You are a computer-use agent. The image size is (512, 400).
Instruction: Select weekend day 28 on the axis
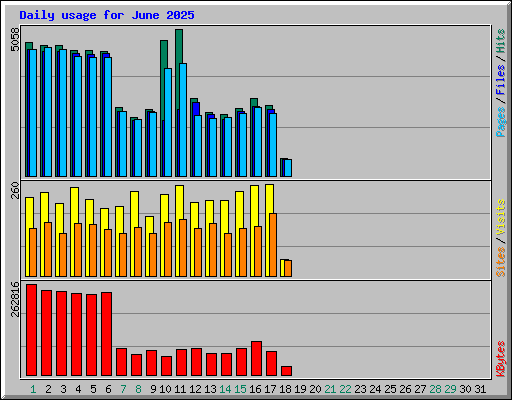(x=435, y=389)
